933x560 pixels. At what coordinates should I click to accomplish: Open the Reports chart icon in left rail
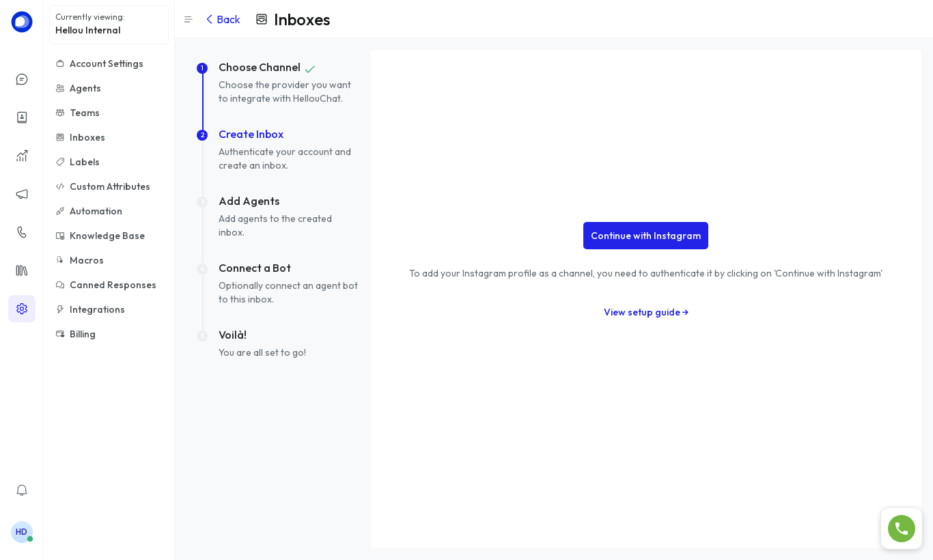coord(22,156)
